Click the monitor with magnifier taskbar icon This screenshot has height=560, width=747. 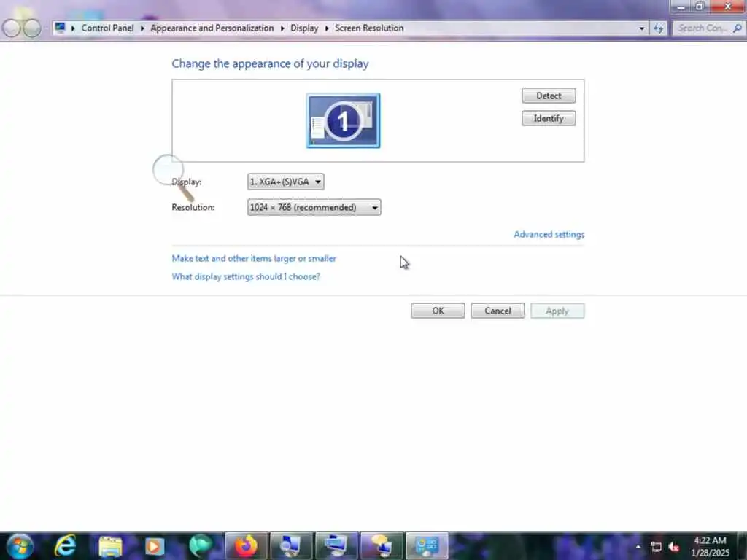coord(291,545)
